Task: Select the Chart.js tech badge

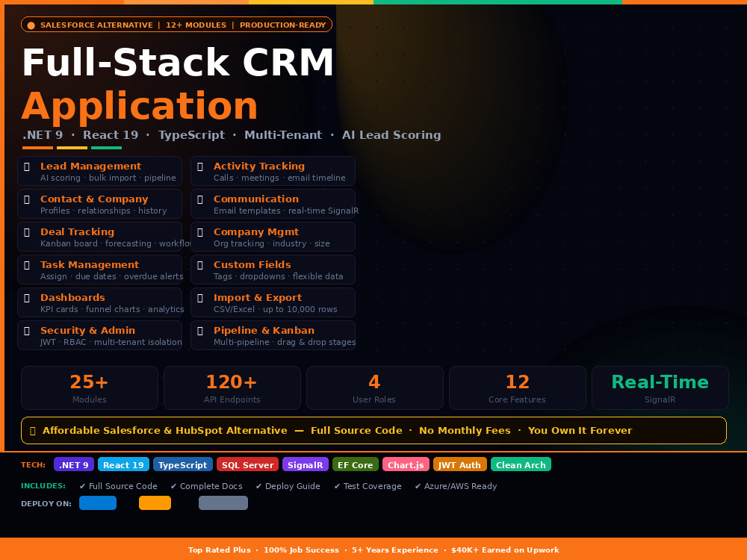Action: click(406, 464)
